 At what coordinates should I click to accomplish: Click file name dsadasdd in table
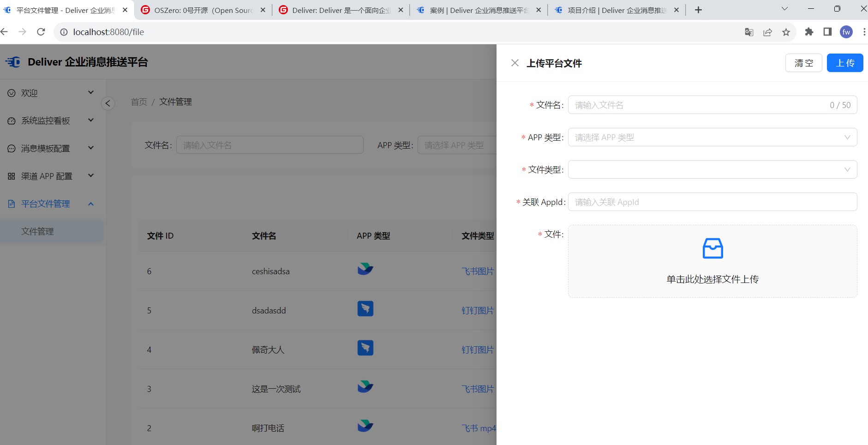269,310
